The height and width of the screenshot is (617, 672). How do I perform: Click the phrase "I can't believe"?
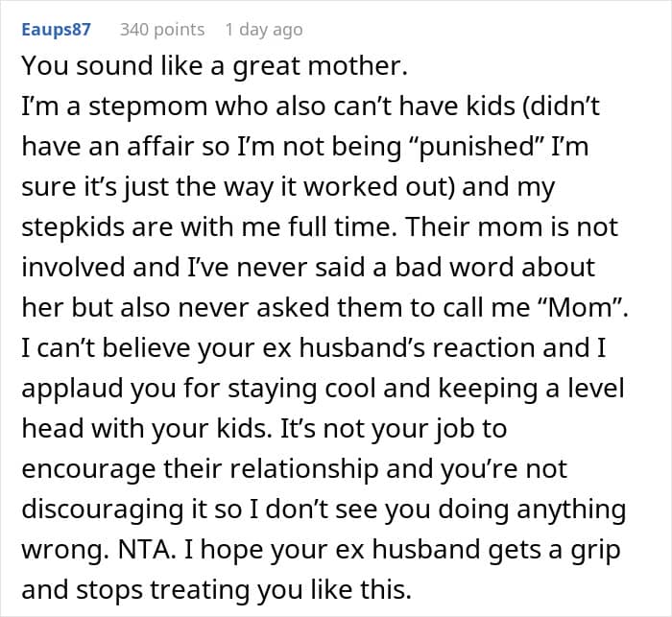(x=105, y=347)
